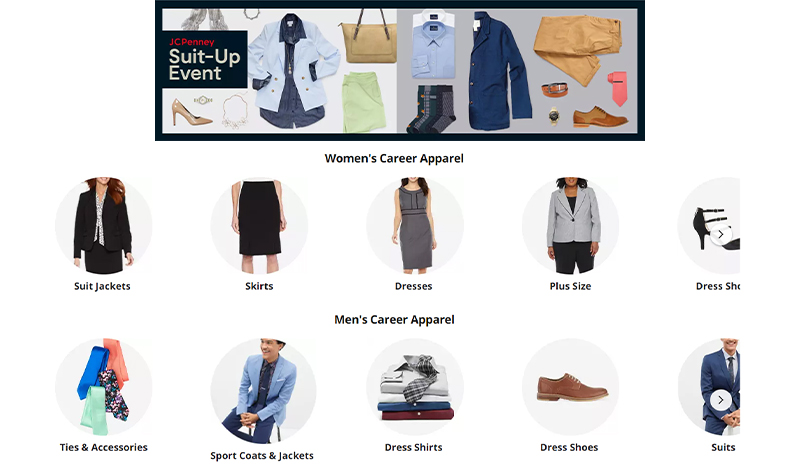Open the Dresses category thumbnail
The height and width of the screenshot is (475, 800).
(415, 226)
